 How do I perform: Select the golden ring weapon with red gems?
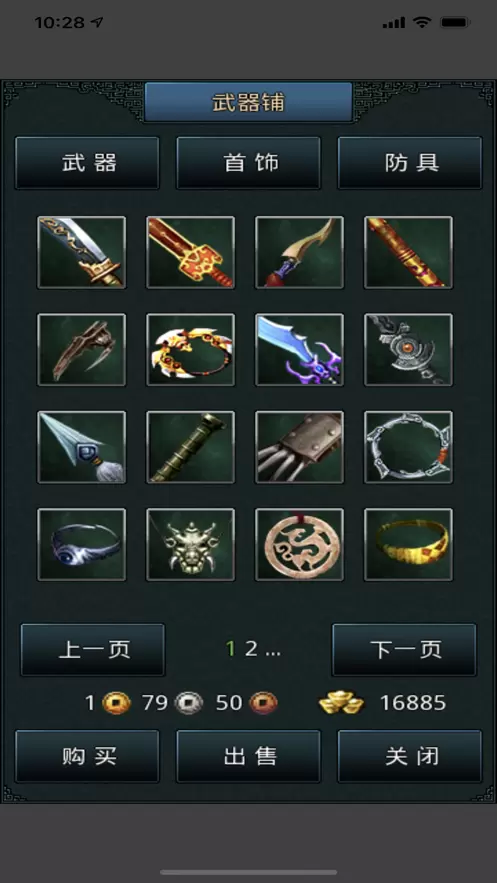(x=190, y=350)
